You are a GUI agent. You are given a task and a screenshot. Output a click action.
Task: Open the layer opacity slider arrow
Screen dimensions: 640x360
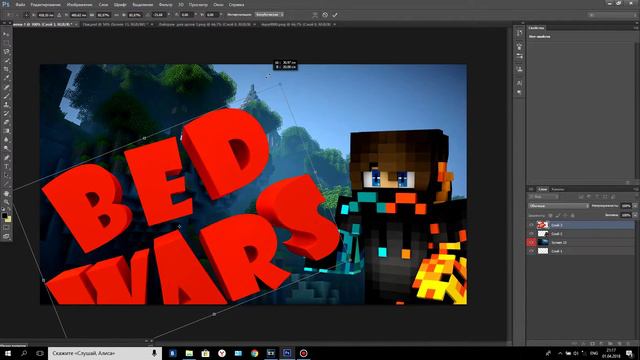coord(635,206)
